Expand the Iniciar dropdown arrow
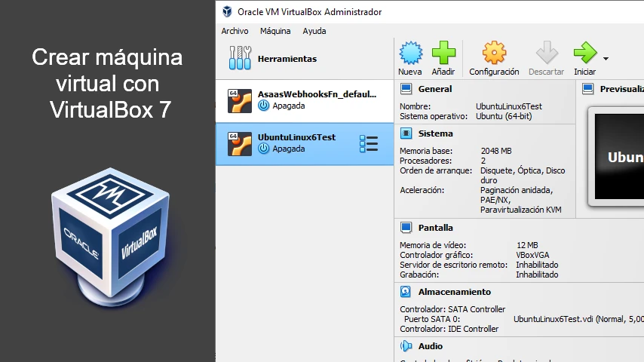 [x=606, y=59]
